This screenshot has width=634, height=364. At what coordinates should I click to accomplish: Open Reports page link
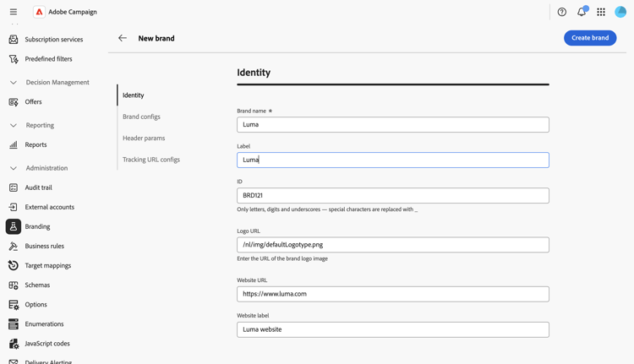click(36, 144)
